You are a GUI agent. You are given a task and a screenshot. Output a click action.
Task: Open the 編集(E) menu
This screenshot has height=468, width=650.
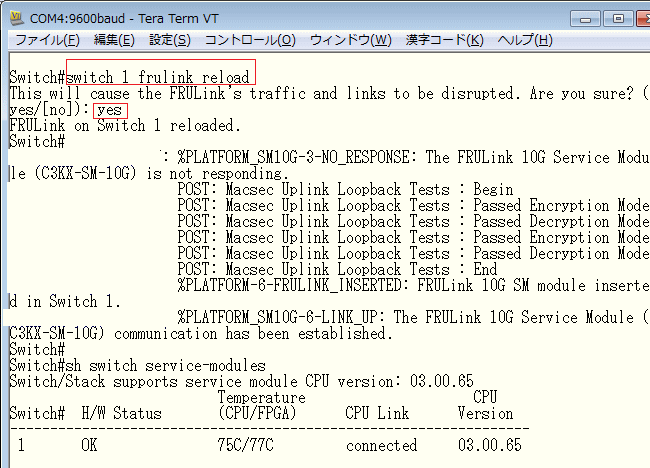pos(113,40)
